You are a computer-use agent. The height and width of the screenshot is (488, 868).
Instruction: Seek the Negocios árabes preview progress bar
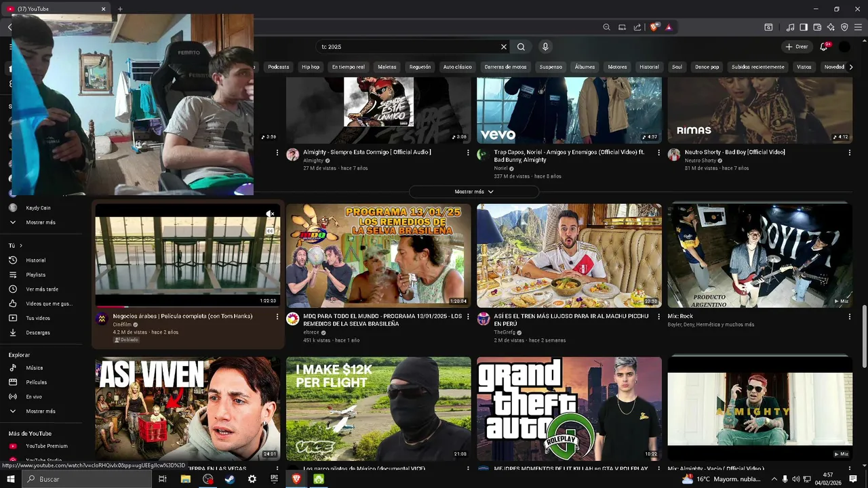click(x=188, y=306)
